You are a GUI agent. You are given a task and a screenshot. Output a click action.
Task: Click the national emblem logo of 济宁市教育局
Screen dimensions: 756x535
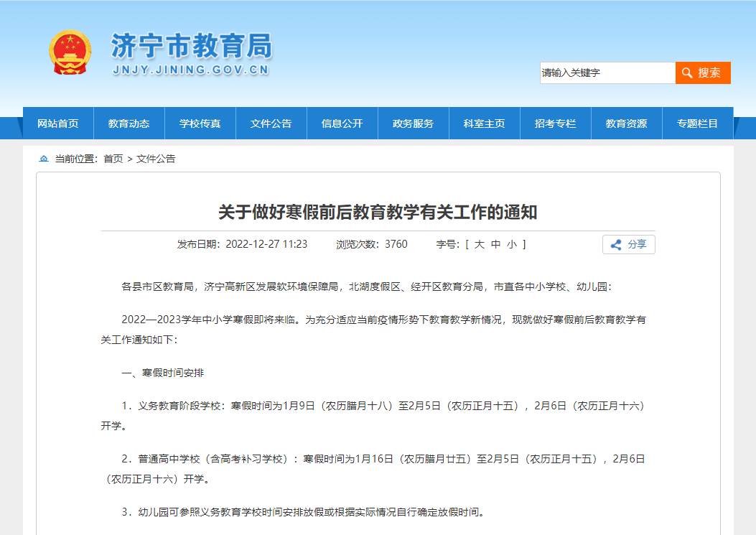coord(70,51)
